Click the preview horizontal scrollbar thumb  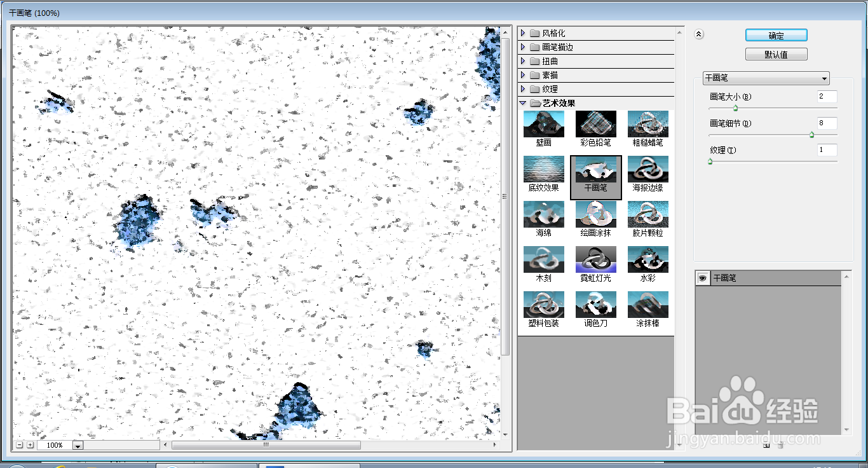[266, 445]
